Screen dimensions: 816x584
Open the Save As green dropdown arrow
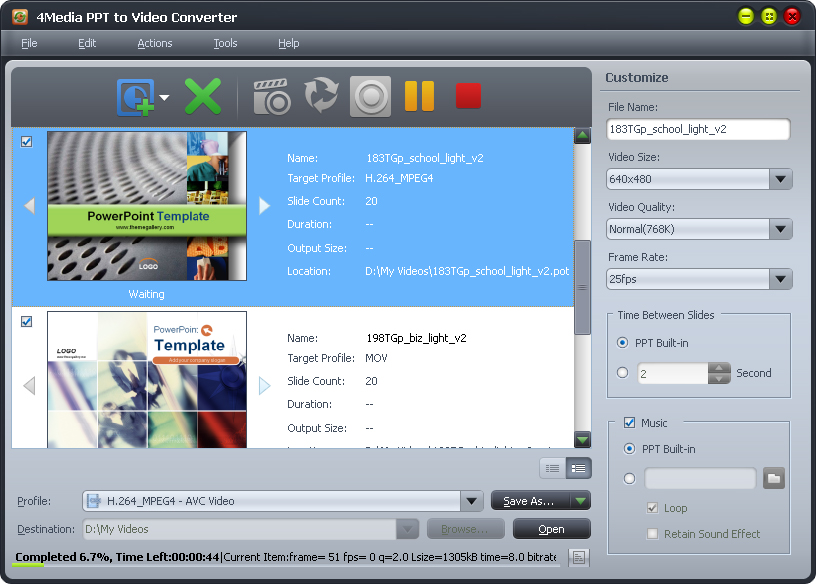pyautogui.click(x=580, y=501)
